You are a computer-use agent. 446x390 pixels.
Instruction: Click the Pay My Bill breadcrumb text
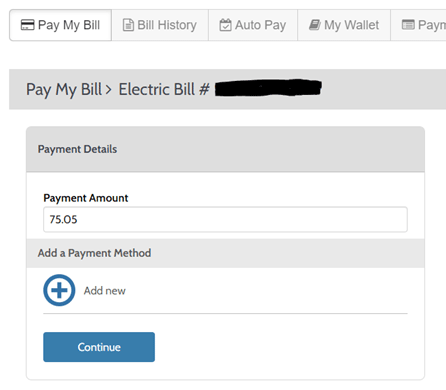64,90
